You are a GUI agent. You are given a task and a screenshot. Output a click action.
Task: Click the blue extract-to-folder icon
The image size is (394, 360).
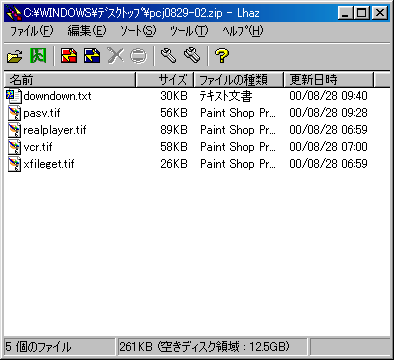tap(92, 56)
